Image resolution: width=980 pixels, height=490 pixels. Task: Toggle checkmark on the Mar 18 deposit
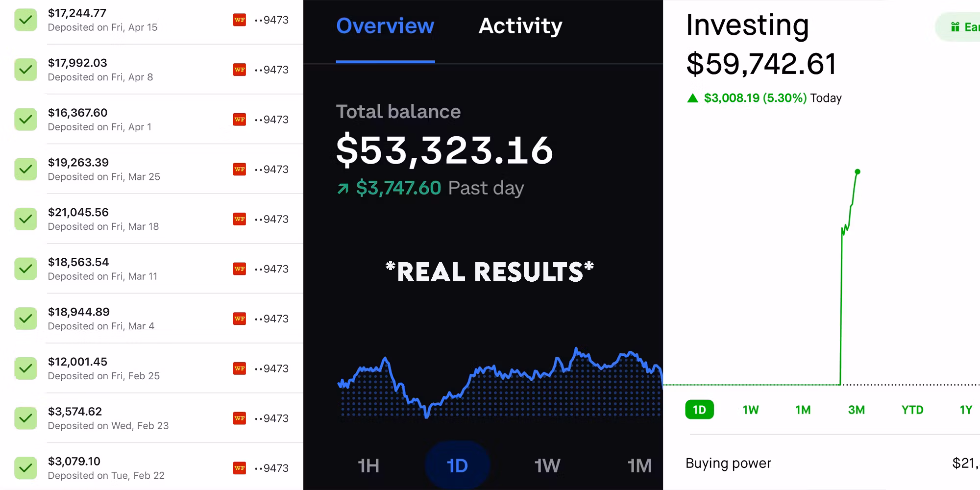click(x=25, y=219)
